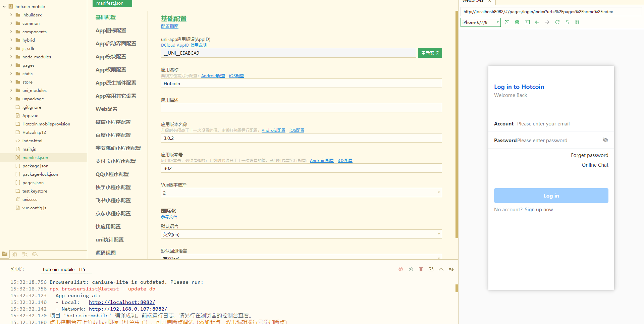Viewport: 644px width, 324px height.
Task: Open the App图标配置 settings section
Action: [x=111, y=31]
